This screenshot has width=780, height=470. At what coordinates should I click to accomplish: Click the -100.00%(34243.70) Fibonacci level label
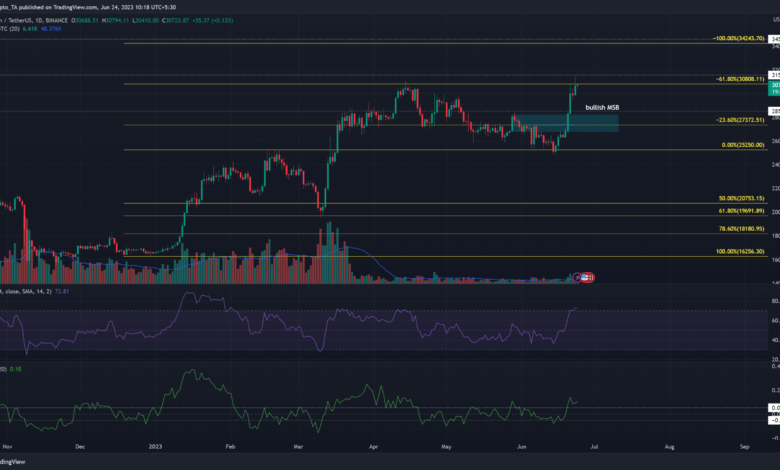(x=738, y=38)
